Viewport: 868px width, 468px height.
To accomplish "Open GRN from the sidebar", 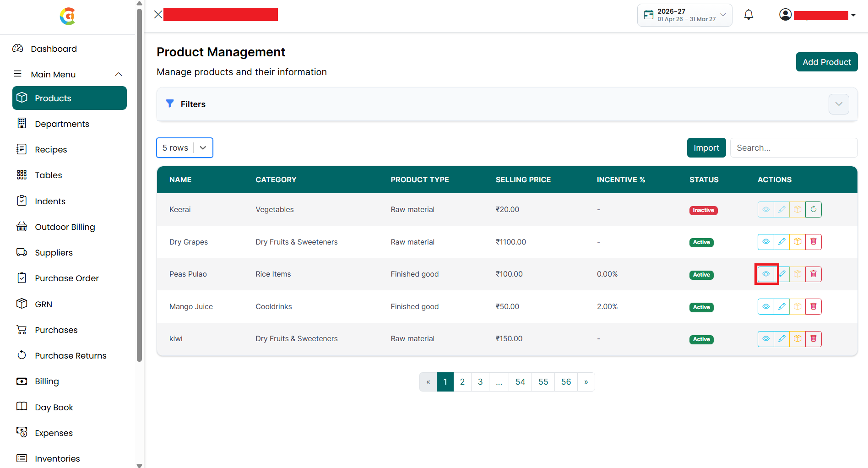I will (x=70, y=305).
